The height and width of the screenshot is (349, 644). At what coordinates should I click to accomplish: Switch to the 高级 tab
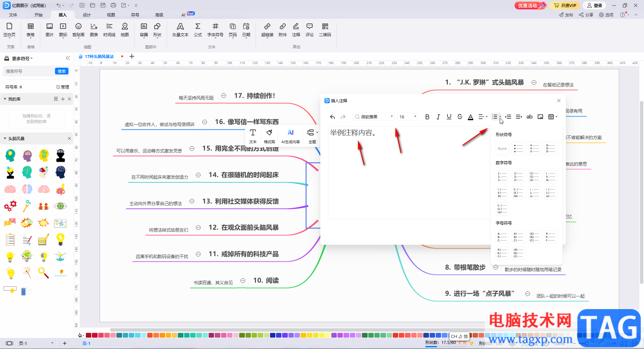tap(159, 15)
